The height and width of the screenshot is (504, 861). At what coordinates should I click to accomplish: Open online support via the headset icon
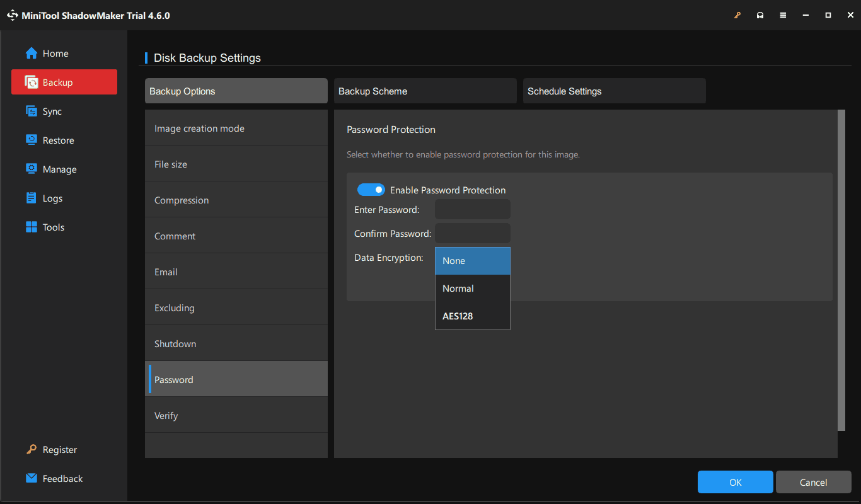tap(760, 14)
